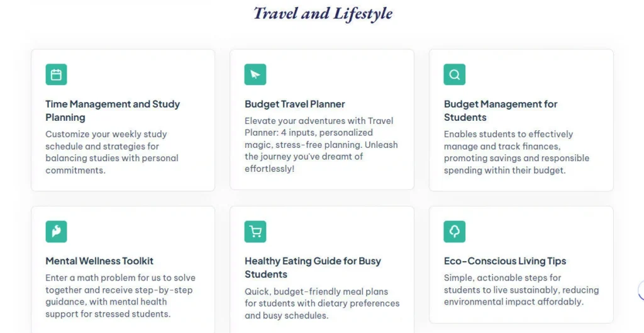Image resolution: width=644 pixels, height=333 pixels.
Task: Open the Budget Travel Planner title
Action: pyautogui.click(x=294, y=104)
